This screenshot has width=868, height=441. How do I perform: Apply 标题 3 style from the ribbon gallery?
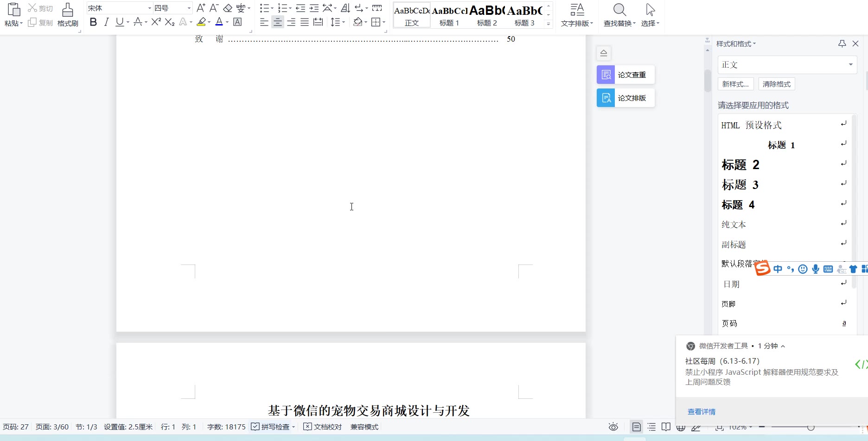pyautogui.click(x=524, y=15)
